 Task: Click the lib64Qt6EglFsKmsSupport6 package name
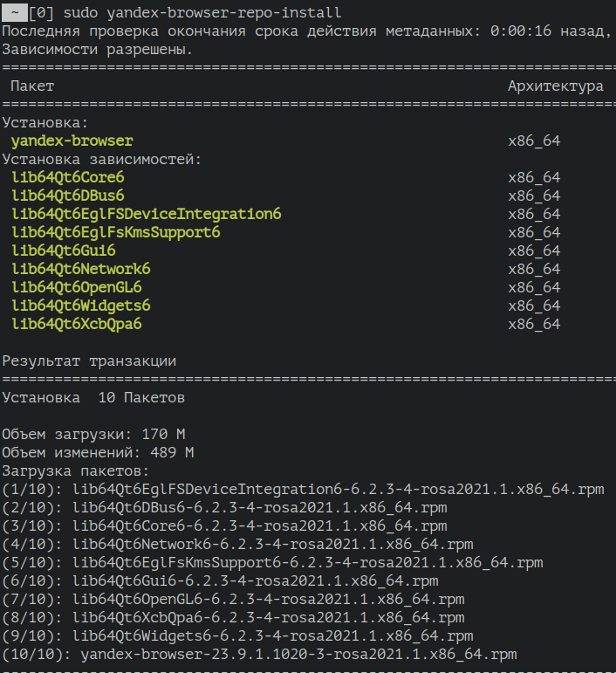pyautogui.click(x=116, y=232)
